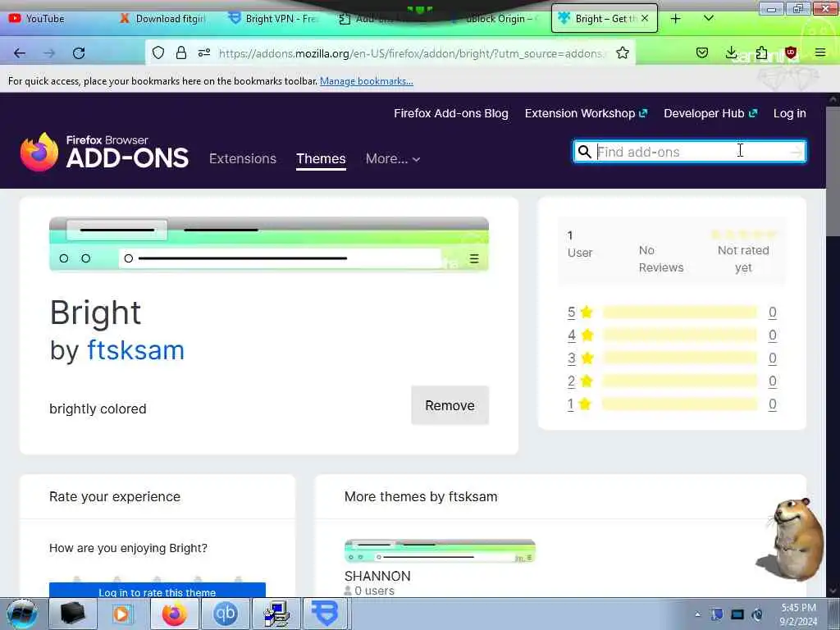Click the uBlock Origin toolbar icon
Screen dimensions: 840x630
pyautogui.click(x=790, y=52)
